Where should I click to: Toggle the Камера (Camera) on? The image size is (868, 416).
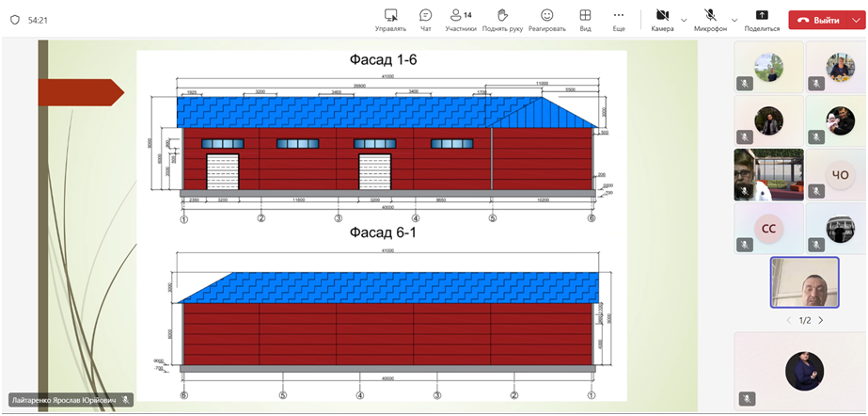point(662,20)
